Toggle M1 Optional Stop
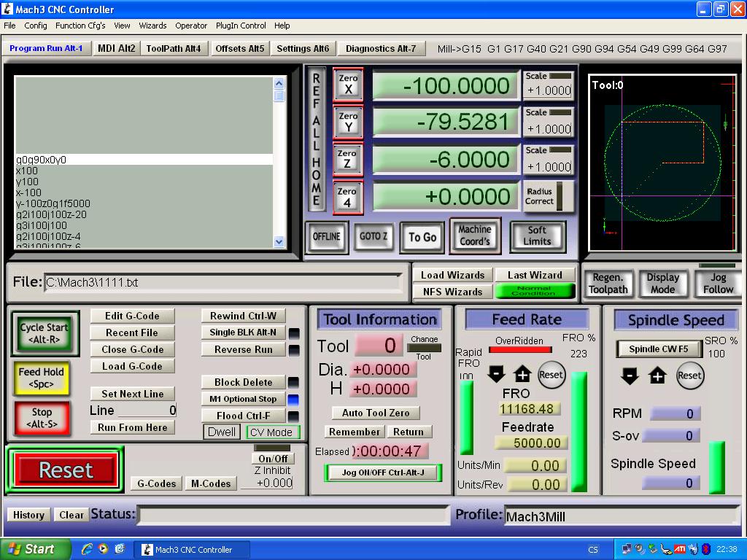 (x=243, y=399)
